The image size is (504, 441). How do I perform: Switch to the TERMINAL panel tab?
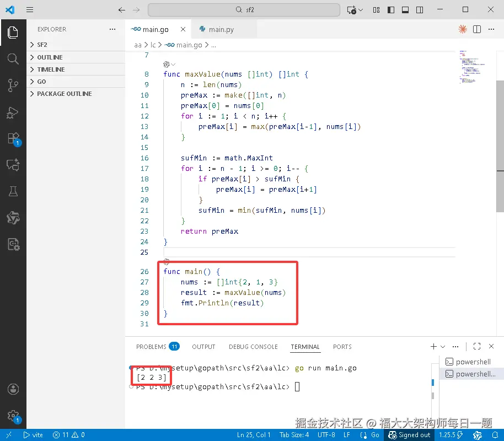(305, 347)
